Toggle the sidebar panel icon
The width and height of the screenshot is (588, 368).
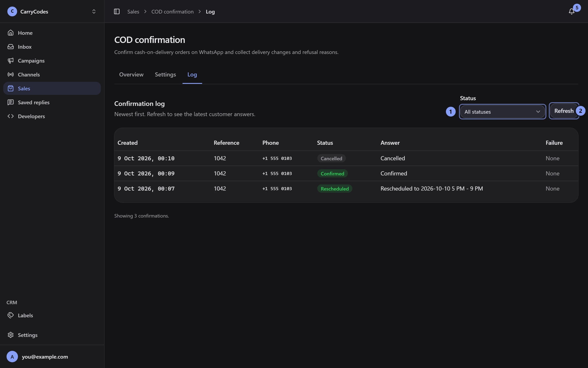pos(117,11)
